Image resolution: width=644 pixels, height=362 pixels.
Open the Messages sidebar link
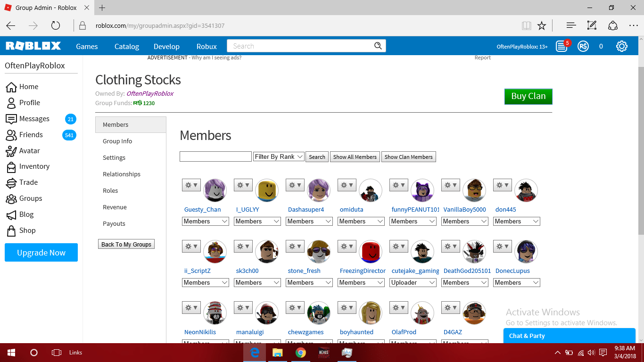tap(34, 119)
